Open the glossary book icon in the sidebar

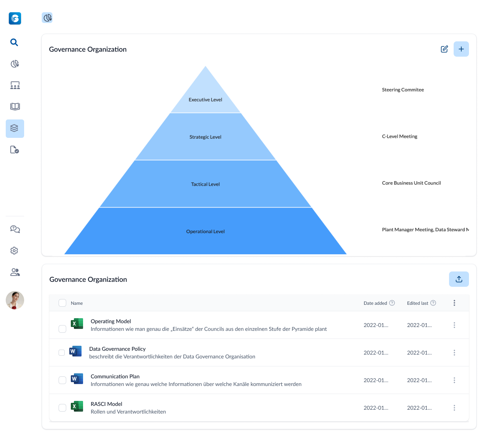(15, 106)
